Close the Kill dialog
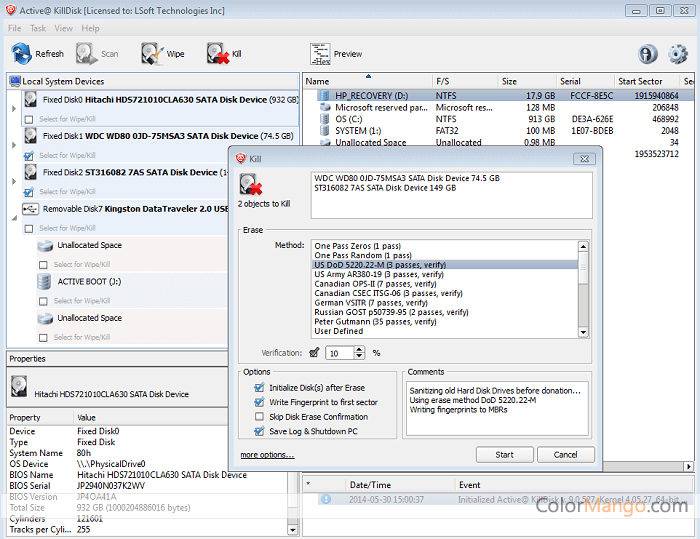Screen dimensions: 700x539 click(584, 159)
